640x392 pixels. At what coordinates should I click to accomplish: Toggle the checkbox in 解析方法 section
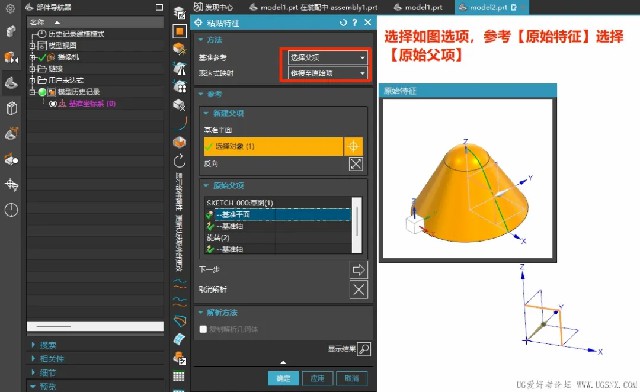[x=203, y=329]
